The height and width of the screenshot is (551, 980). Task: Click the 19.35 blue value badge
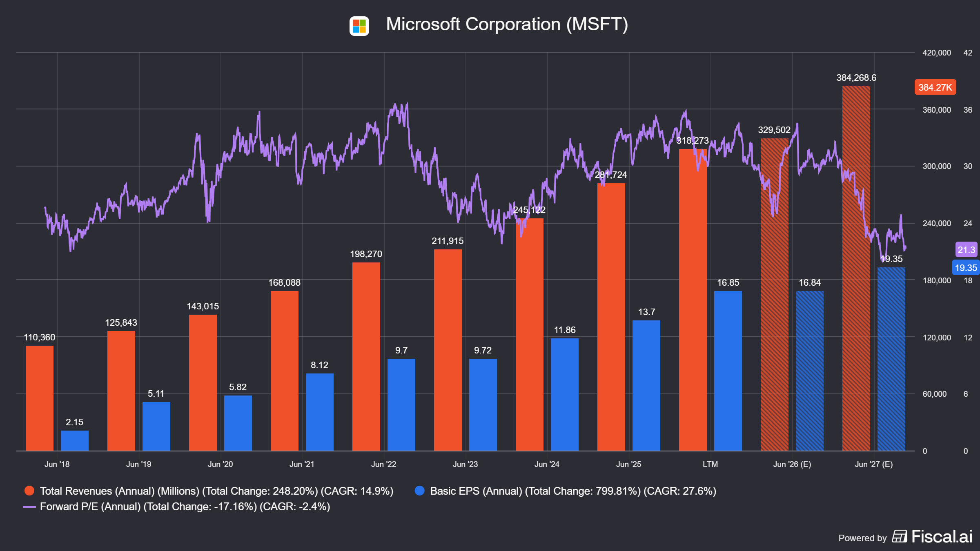966,268
